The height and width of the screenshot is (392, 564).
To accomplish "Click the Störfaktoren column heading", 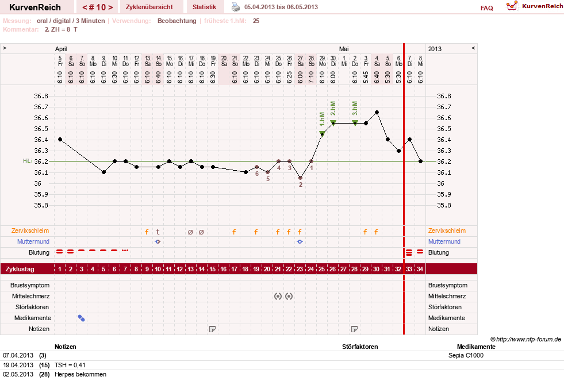I will (x=360, y=347).
